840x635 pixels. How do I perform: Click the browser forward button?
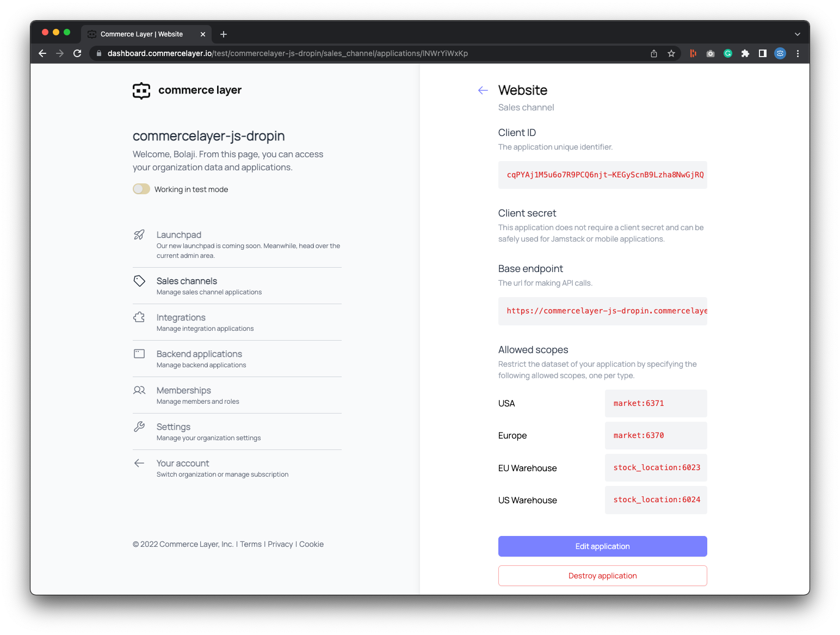pyautogui.click(x=60, y=53)
